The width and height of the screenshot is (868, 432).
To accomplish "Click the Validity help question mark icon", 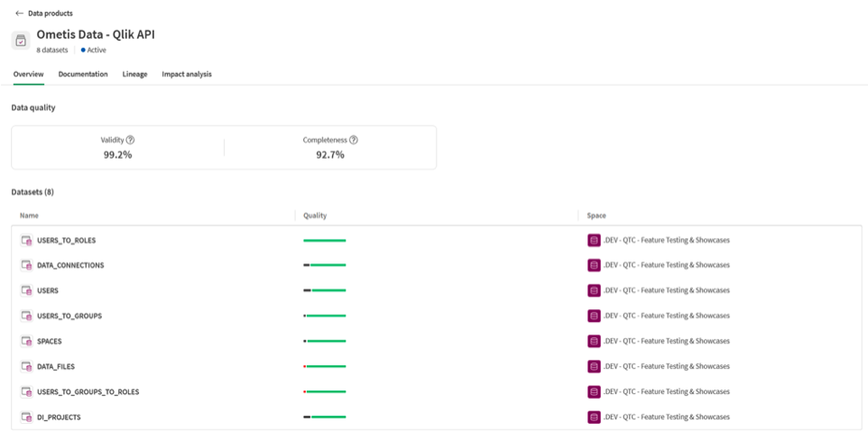I will coord(130,140).
